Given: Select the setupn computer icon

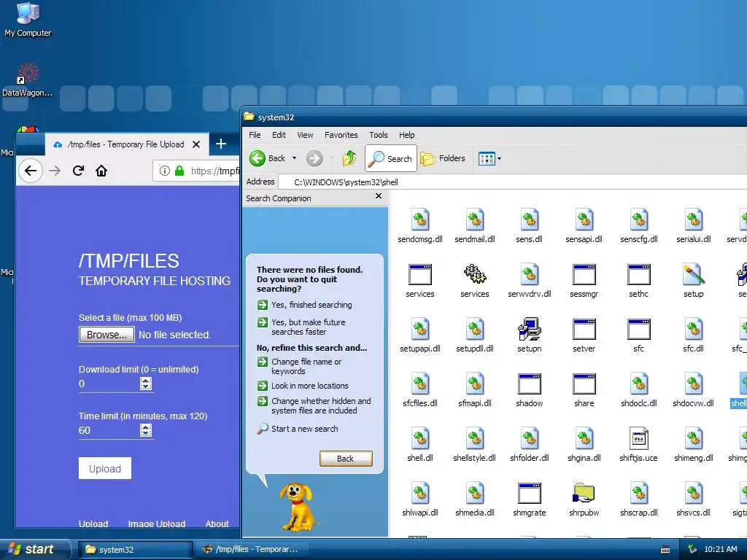Looking at the screenshot, I should (530, 335).
